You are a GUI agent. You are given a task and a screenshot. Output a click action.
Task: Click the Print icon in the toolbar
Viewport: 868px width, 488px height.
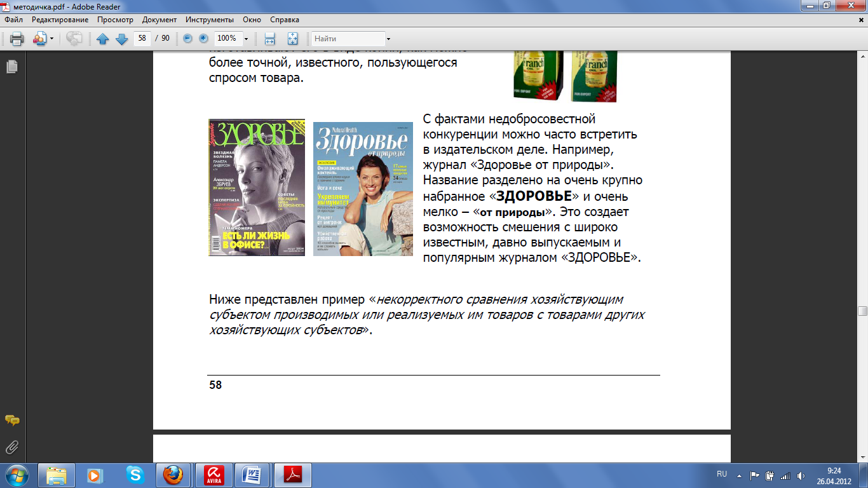click(x=17, y=39)
